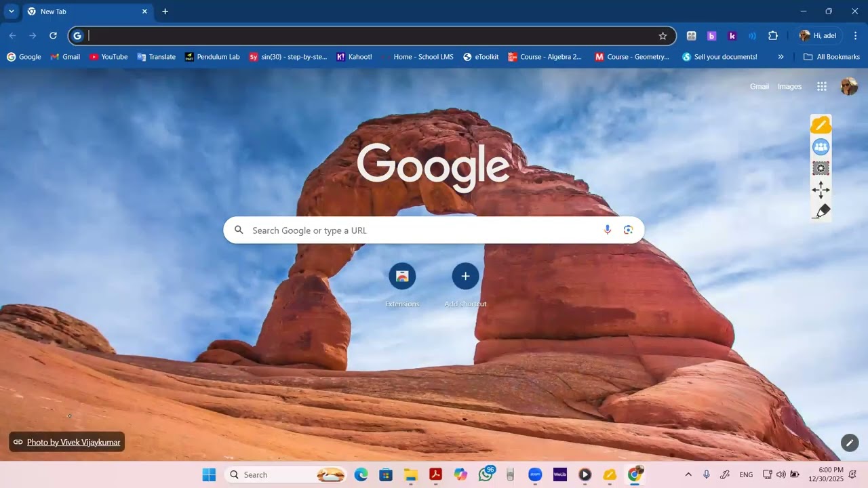Open the Kahoot! bookmark
Viewport: 868px width, 488px height.
tap(354, 57)
